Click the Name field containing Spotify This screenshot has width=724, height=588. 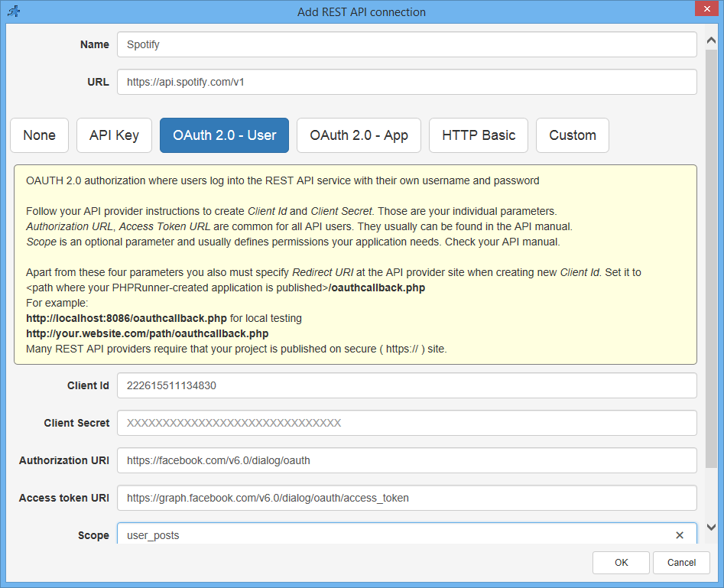pos(406,44)
